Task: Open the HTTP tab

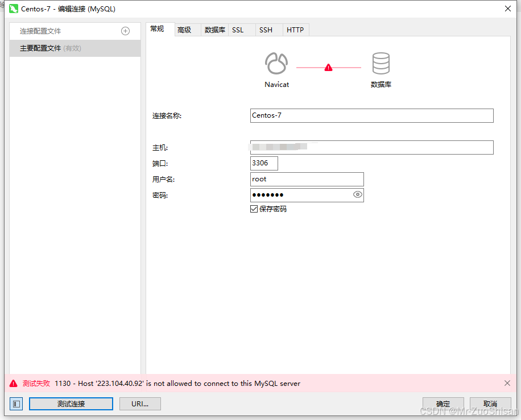Action: click(x=296, y=30)
